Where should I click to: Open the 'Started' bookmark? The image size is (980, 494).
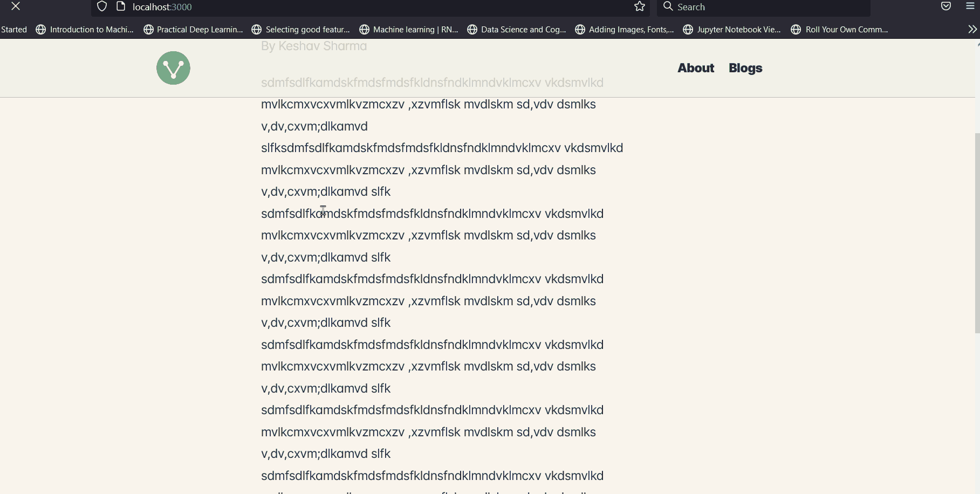[x=14, y=30]
